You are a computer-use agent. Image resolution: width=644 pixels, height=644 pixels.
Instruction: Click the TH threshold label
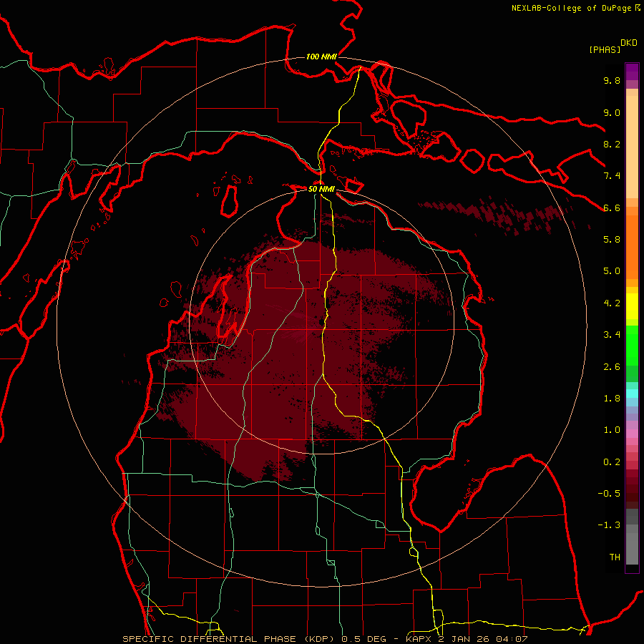coord(615,557)
